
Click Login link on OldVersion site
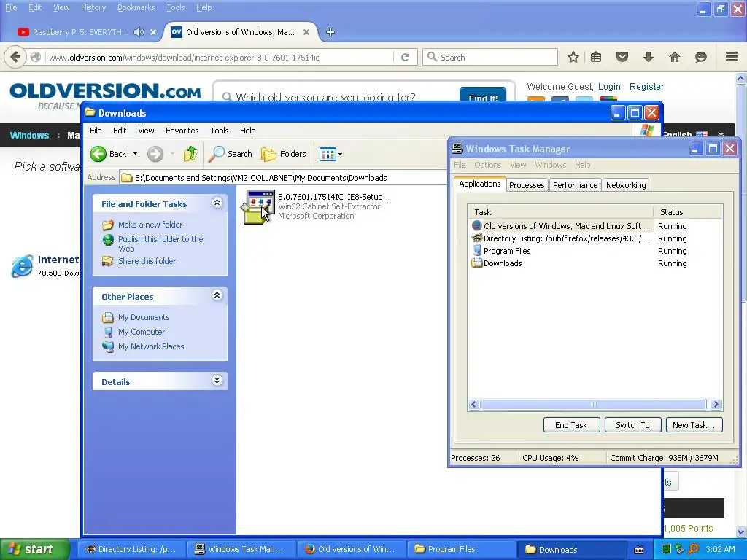click(609, 86)
